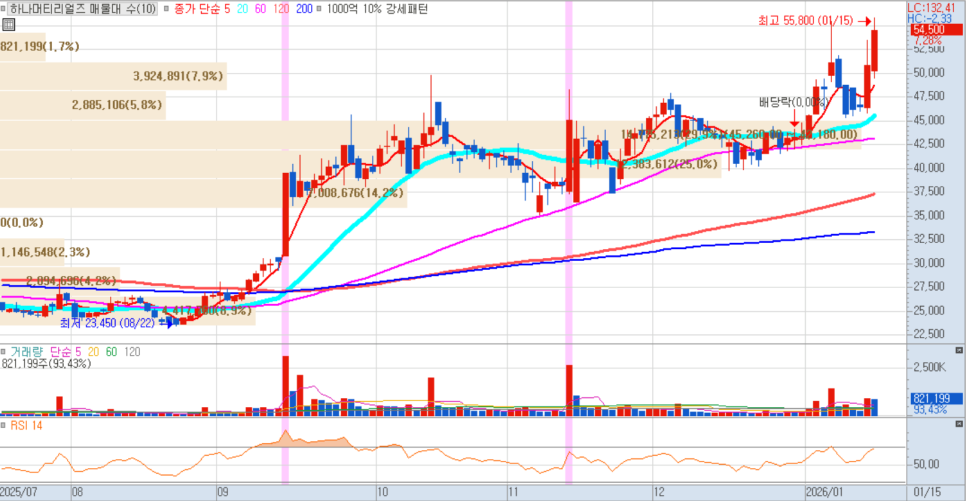
Task: Click the 3,924,891(7.9%) volume profile bar
Action: coord(178,75)
